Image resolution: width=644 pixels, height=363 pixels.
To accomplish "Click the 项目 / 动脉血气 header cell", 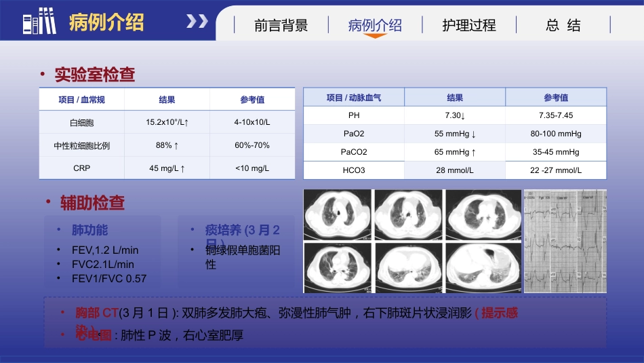I will coord(354,98).
